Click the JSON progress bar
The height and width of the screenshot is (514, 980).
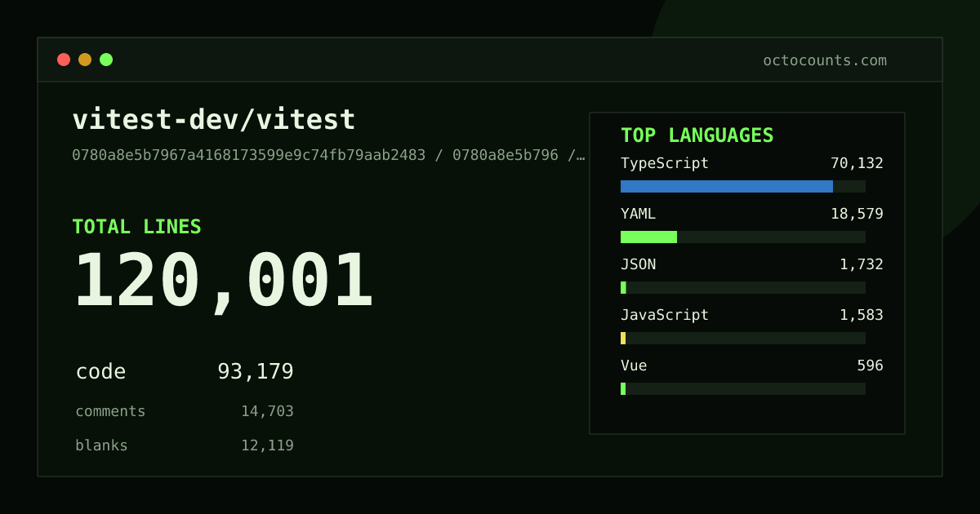743,287
